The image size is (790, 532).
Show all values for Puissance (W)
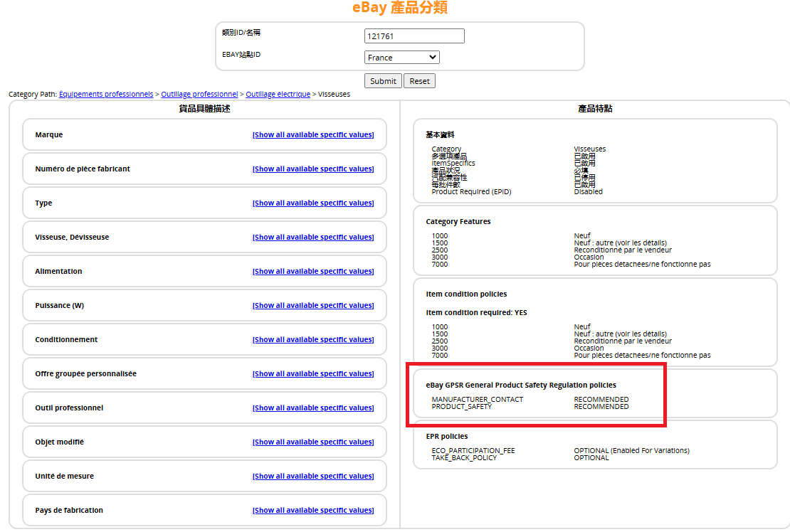313,306
